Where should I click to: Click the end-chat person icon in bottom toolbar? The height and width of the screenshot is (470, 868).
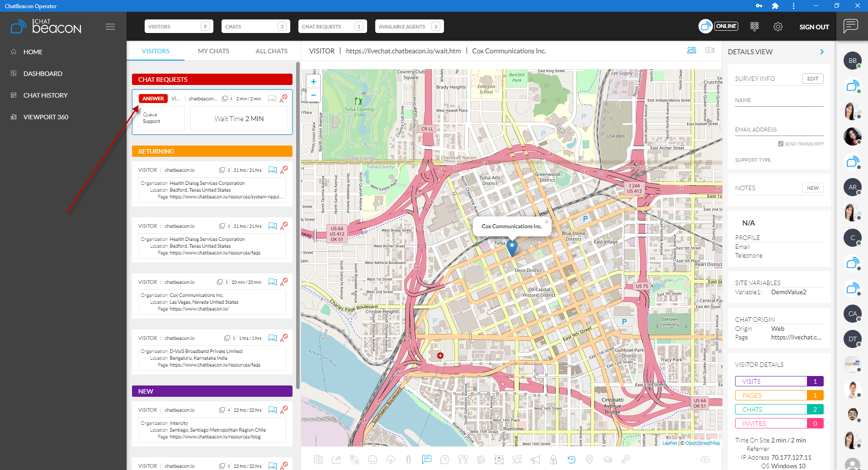[626, 460]
